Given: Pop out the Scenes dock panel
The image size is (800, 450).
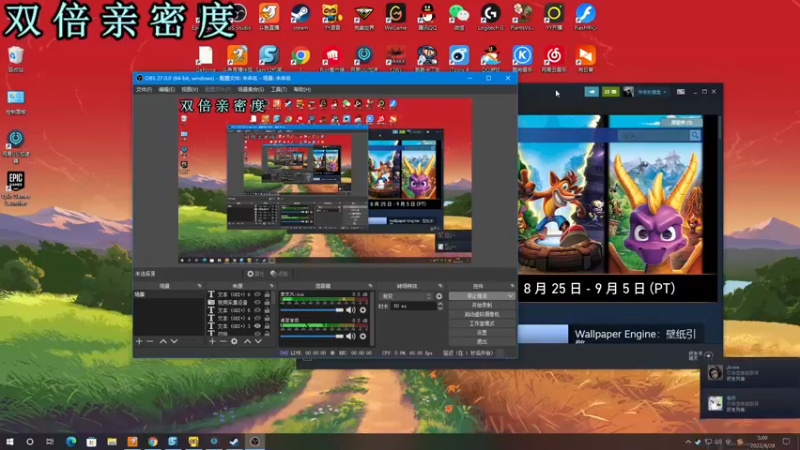Looking at the screenshot, I should coord(199,286).
